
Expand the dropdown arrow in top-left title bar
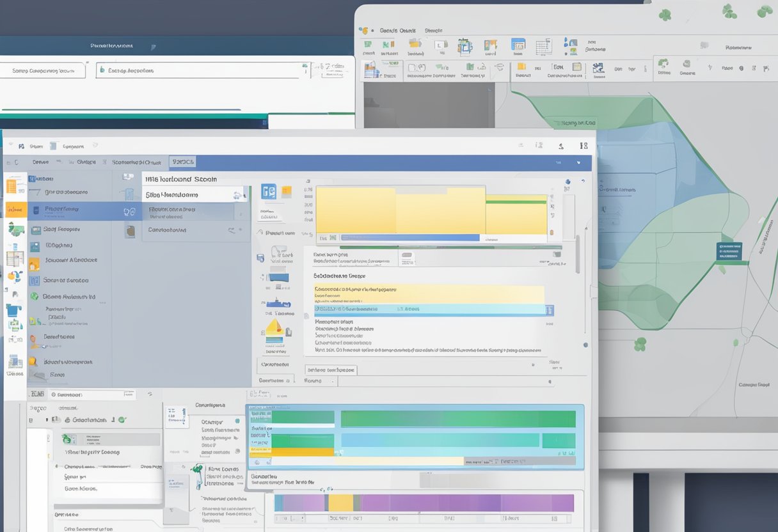coord(152,47)
